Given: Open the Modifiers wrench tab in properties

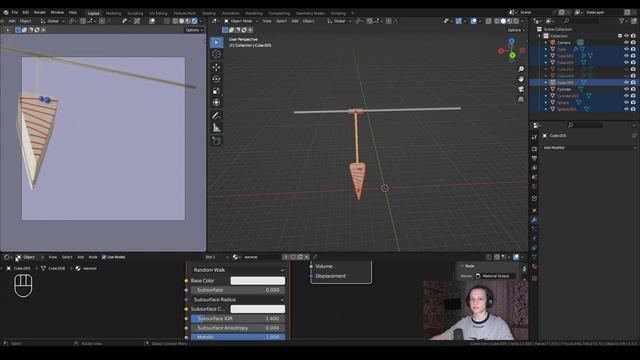Looking at the screenshot, I should (x=534, y=220).
